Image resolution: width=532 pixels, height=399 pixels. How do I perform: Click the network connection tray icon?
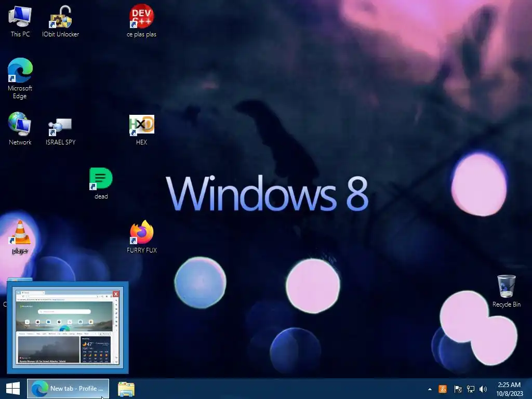[x=471, y=389]
